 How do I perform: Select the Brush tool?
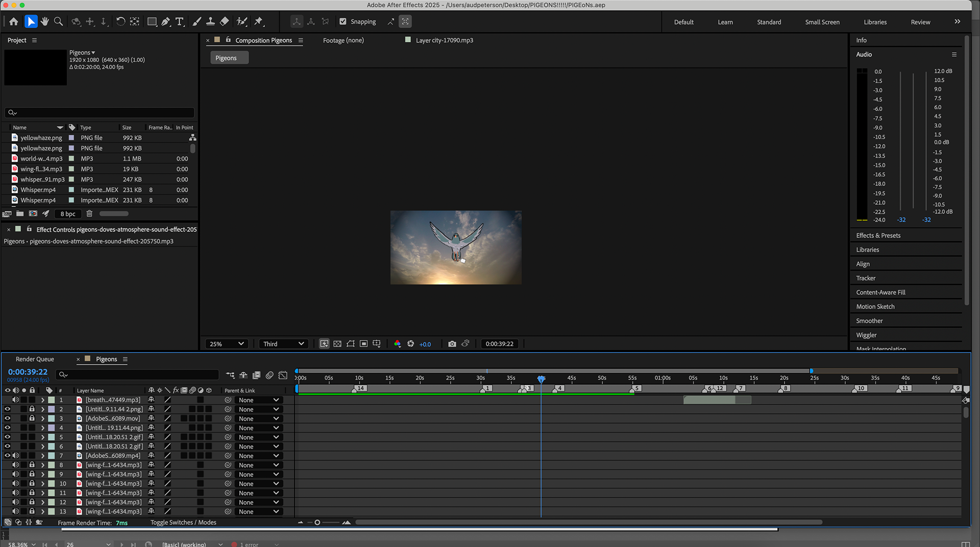197,21
